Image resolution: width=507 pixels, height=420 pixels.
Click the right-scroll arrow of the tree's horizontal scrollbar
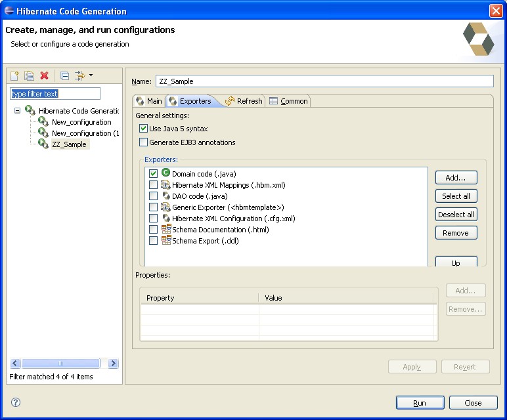[113, 364]
